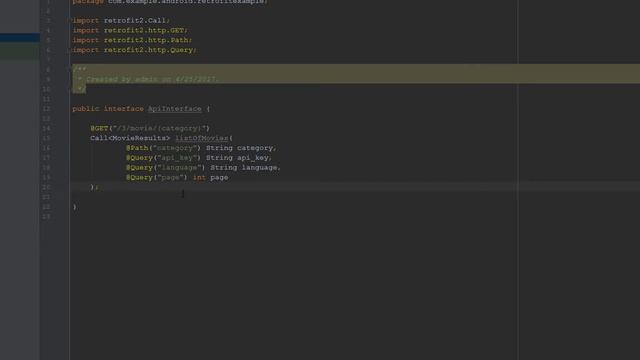
Task: Click the '@GET' annotation
Action: [99, 128]
